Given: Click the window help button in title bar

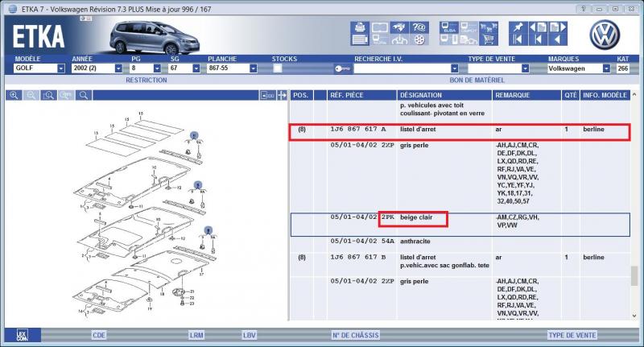Looking at the screenshot, I should point(583,9).
